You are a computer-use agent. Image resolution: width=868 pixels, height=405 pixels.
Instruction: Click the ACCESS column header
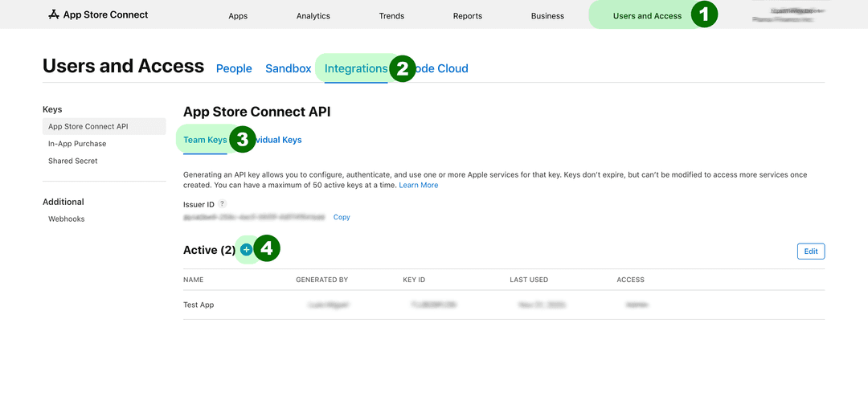click(631, 280)
